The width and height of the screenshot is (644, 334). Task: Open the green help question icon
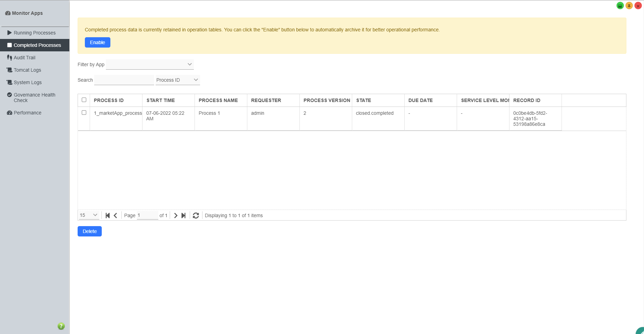pyautogui.click(x=61, y=326)
